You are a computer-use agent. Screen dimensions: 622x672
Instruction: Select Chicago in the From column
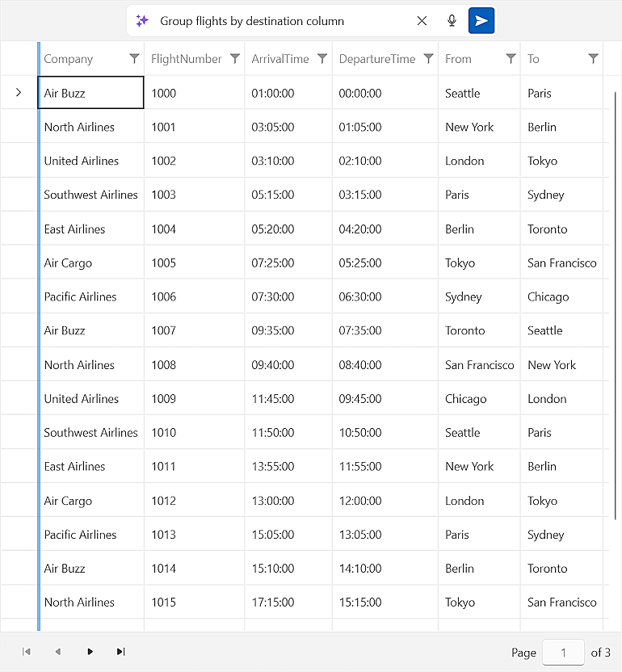point(479,398)
